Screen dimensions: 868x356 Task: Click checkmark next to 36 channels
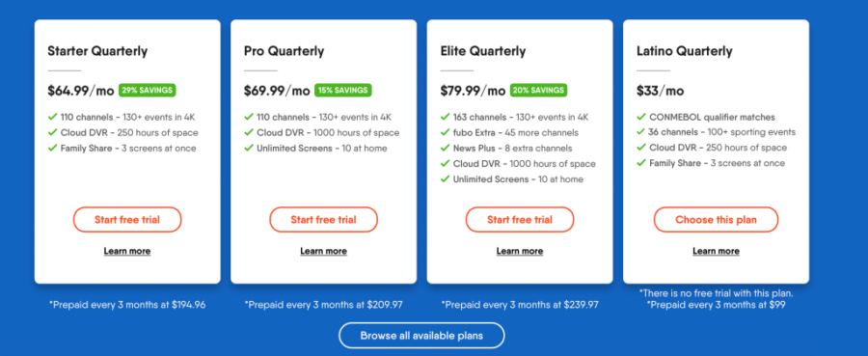(x=641, y=132)
